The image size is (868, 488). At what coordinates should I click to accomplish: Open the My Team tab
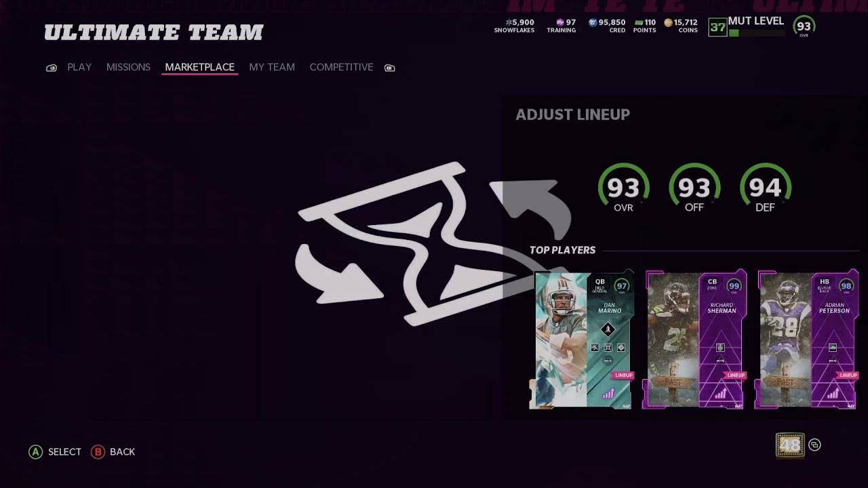point(272,67)
